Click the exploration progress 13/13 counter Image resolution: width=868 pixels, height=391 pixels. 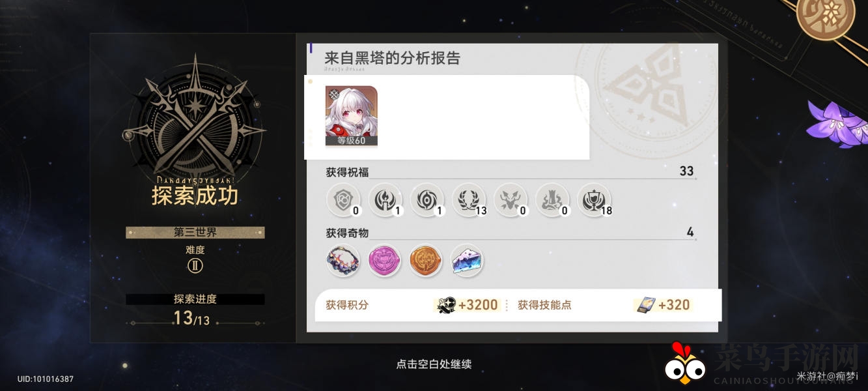191,319
